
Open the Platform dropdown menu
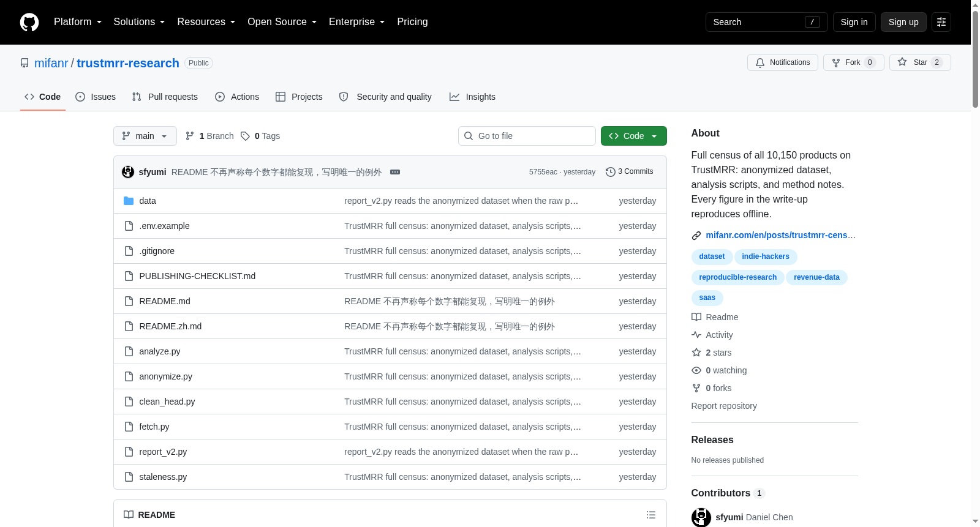[x=78, y=22]
